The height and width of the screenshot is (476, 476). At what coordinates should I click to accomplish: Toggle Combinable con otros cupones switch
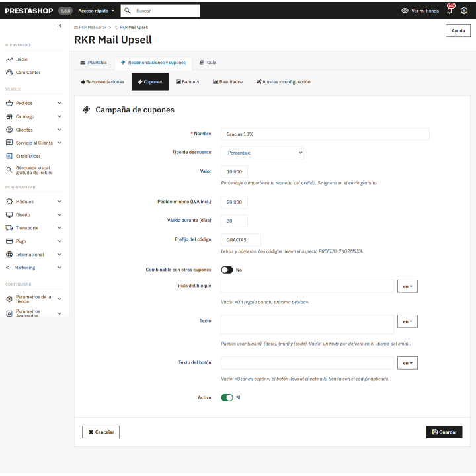pyautogui.click(x=227, y=270)
